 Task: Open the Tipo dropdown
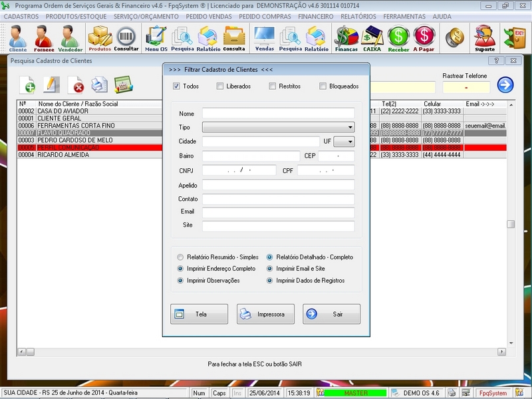click(x=349, y=127)
